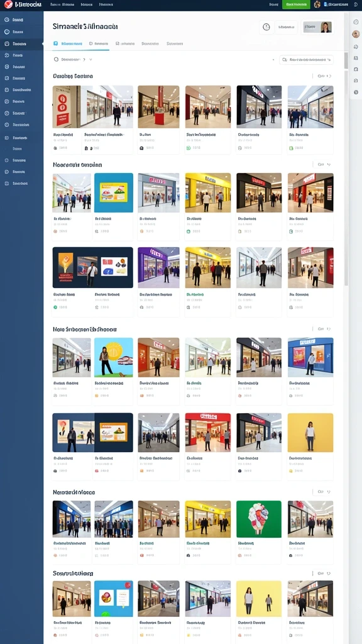362x644 pixels.
Task: Click the red circular logo in the top navigation bar
Action: click(x=8, y=4)
